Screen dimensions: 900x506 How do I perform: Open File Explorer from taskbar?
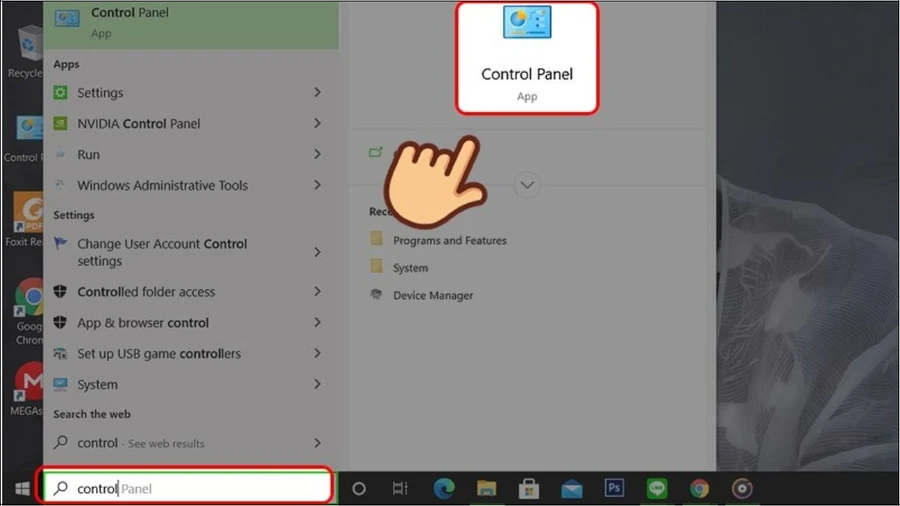pyautogui.click(x=486, y=488)
